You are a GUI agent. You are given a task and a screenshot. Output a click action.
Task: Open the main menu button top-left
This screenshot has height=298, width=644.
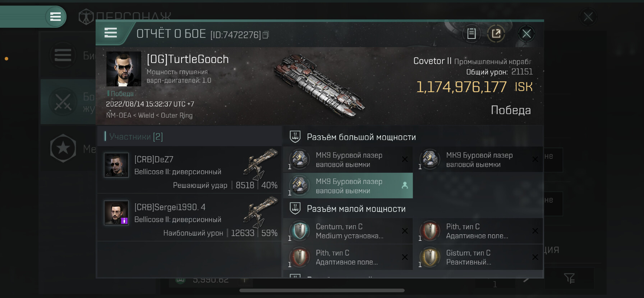pyautogui.click(x=55, y=17)
